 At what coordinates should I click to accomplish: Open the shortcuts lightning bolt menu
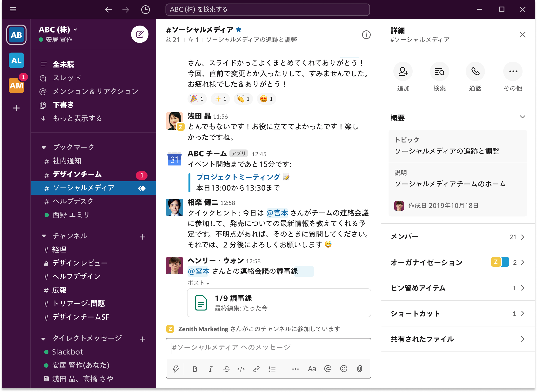point(176,369)
